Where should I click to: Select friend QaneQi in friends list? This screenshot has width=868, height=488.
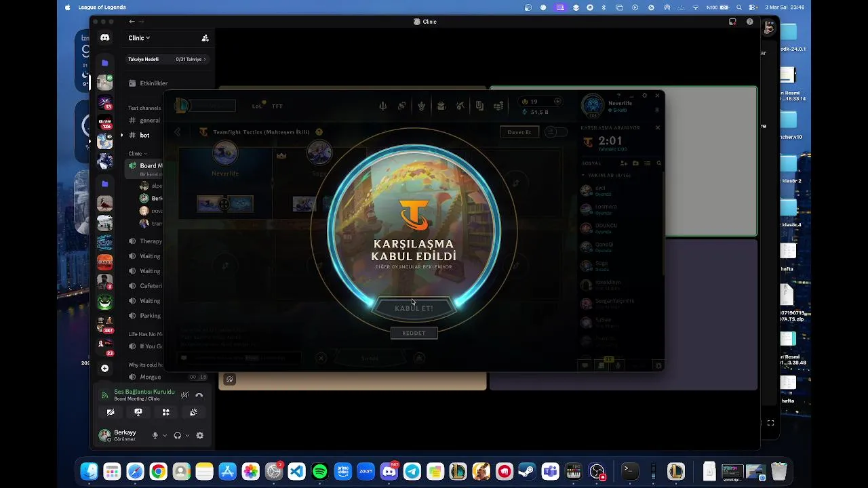620,247
